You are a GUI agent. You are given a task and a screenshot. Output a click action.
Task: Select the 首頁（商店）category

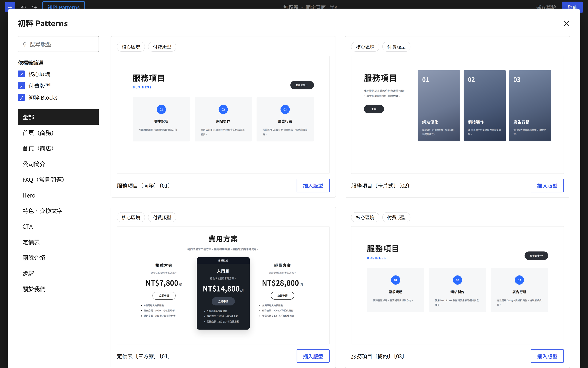pos(58,148)
